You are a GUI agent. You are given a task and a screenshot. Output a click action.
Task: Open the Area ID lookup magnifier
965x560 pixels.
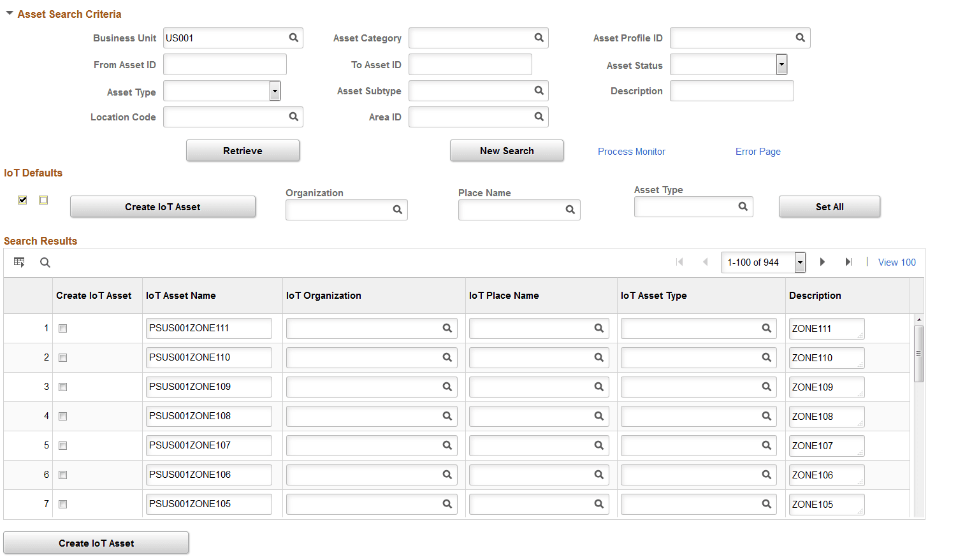[x=539, y=117]
